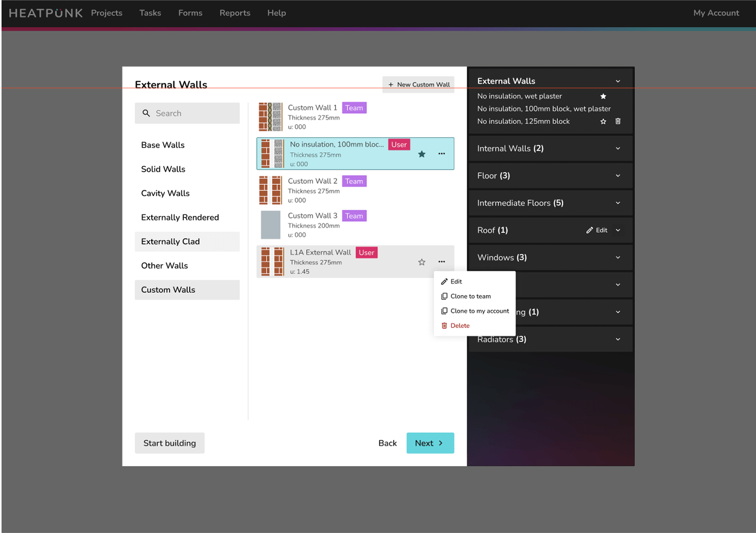Select Externally Rendered category

point(187,218)
